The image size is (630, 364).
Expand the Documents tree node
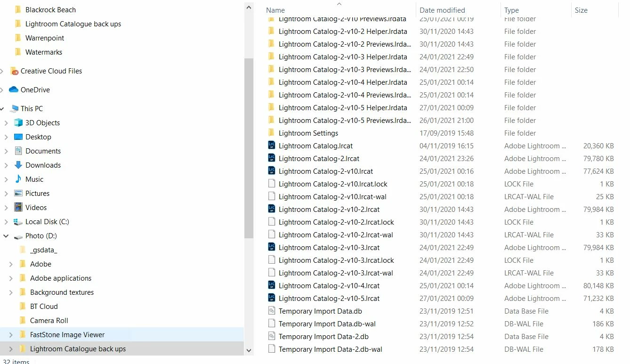click(x=6, y=151)
